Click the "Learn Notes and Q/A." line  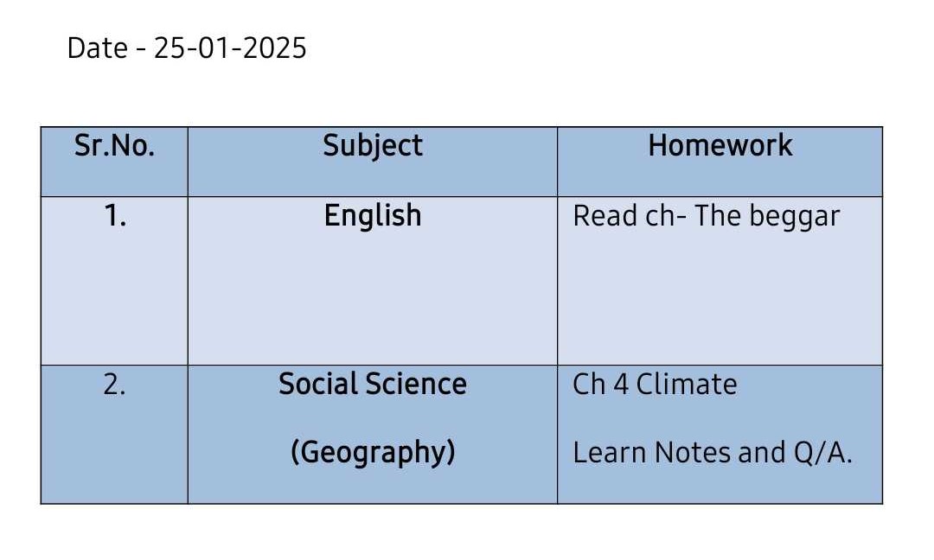(x=713, y=453)
